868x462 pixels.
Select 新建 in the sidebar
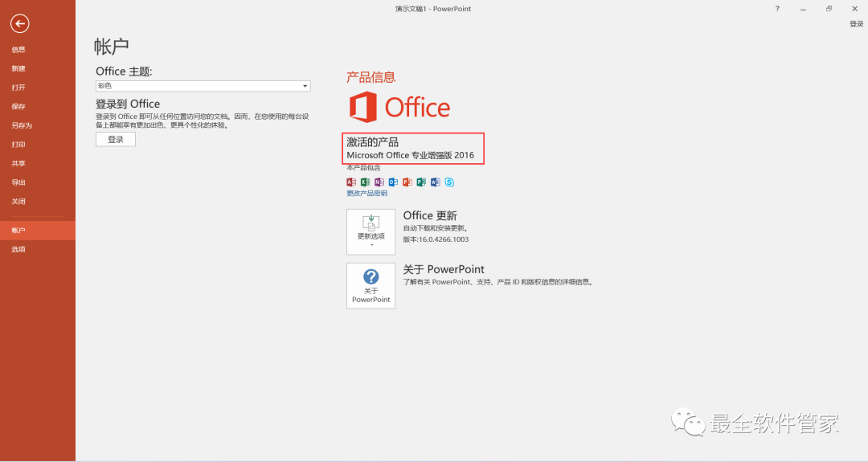click(x=38, y=68)
